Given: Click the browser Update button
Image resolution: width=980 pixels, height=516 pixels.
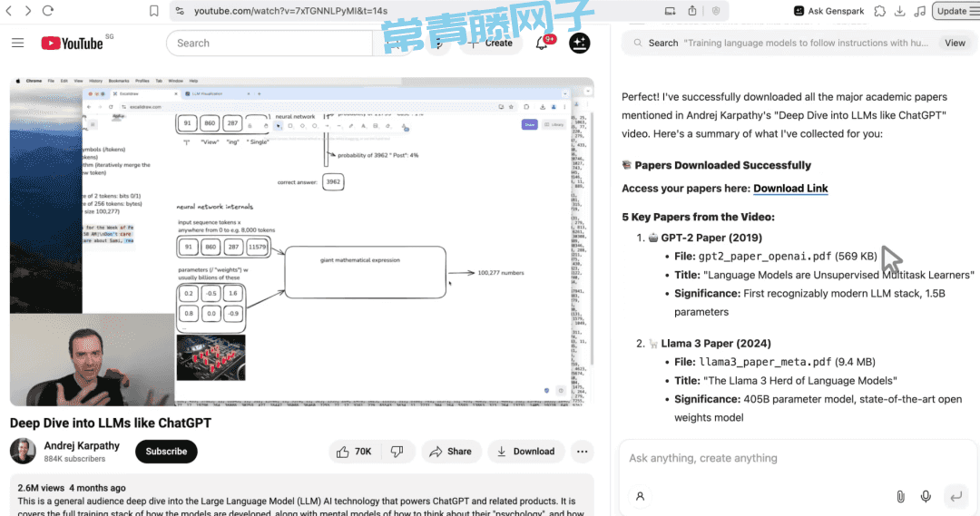Looking at the screenshot, I should tap(955, 11).
